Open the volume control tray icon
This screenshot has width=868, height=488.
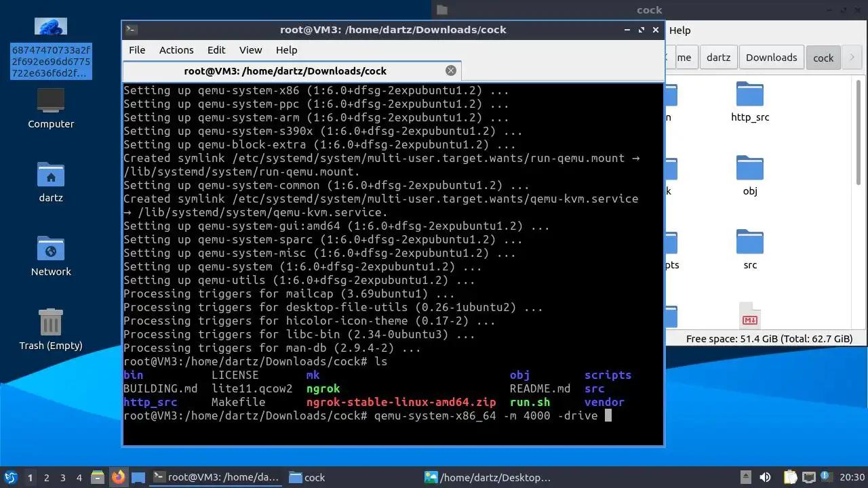764,477
